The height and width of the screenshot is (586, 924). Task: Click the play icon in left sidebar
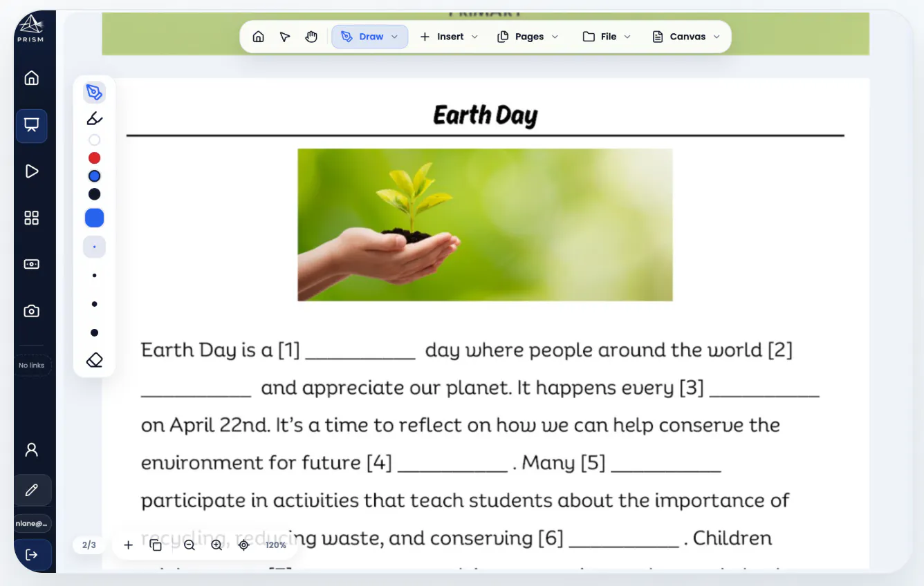pyautogui.click(x=31, y=171)
